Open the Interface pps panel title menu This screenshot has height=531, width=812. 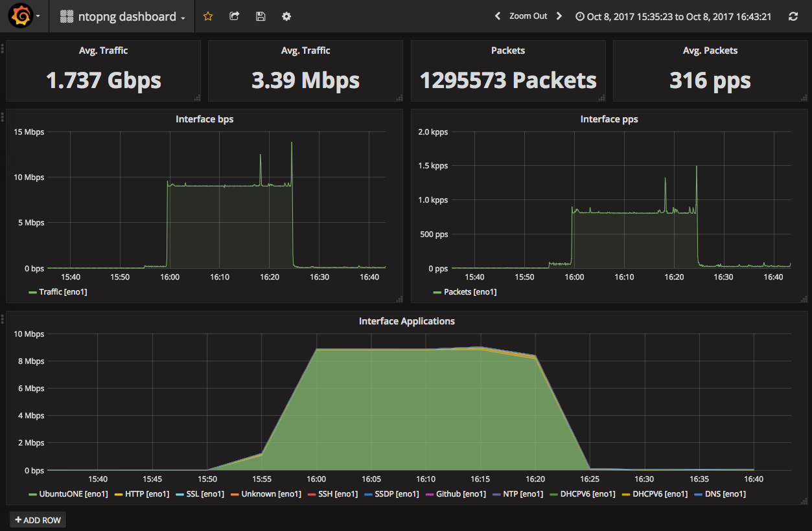click(609, 119)
